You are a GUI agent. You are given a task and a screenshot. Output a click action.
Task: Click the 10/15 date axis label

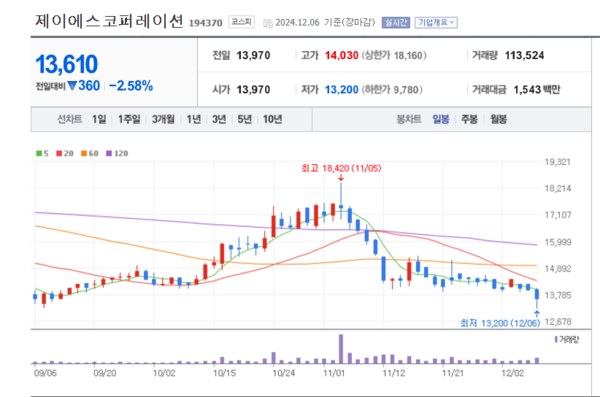click(225, 373)
